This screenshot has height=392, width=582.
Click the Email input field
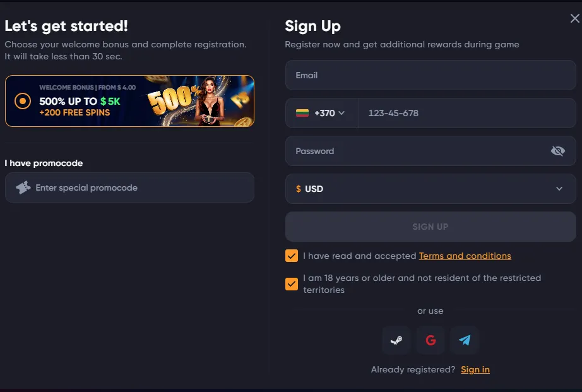click(431, 75)
